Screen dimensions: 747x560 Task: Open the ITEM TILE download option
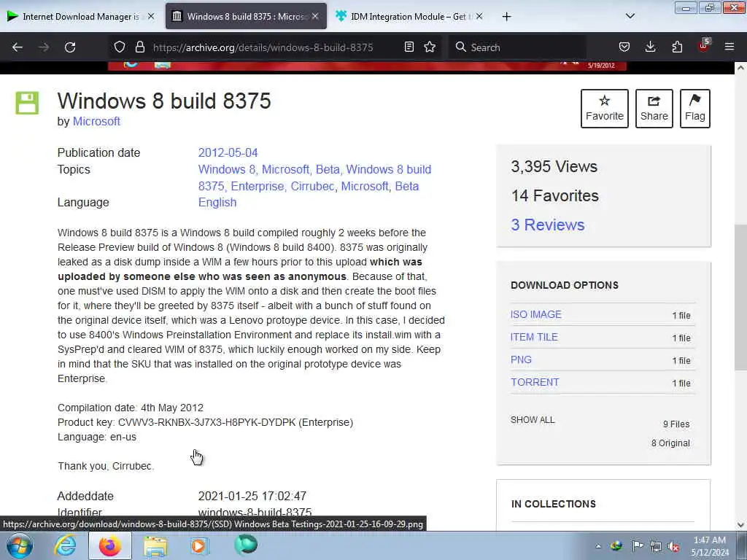click(534, 337)
